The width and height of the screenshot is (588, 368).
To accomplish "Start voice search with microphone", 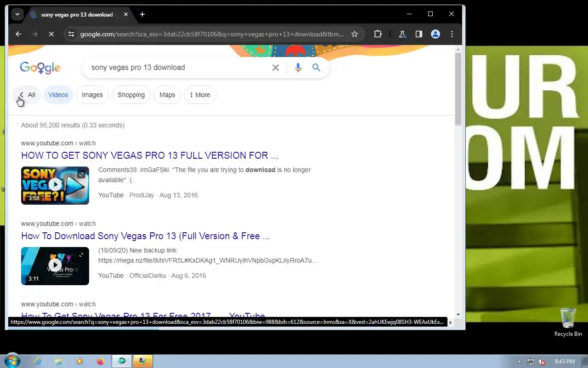I will click(298, 68).
